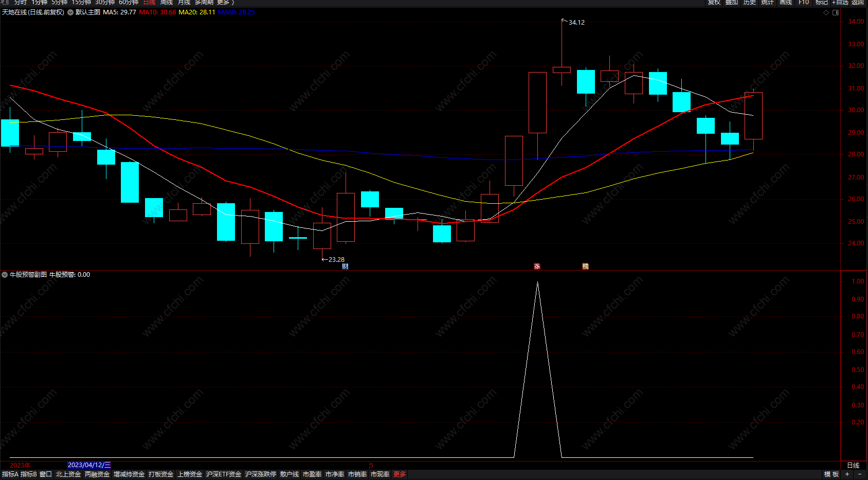This screenshot has width=868, height=480.
Task: Show the 打板资金 indicator
Action: coord(161,474)
